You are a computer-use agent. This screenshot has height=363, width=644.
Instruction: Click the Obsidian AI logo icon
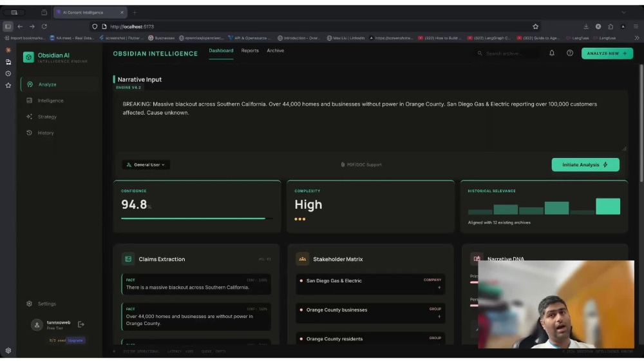[28, 57]
